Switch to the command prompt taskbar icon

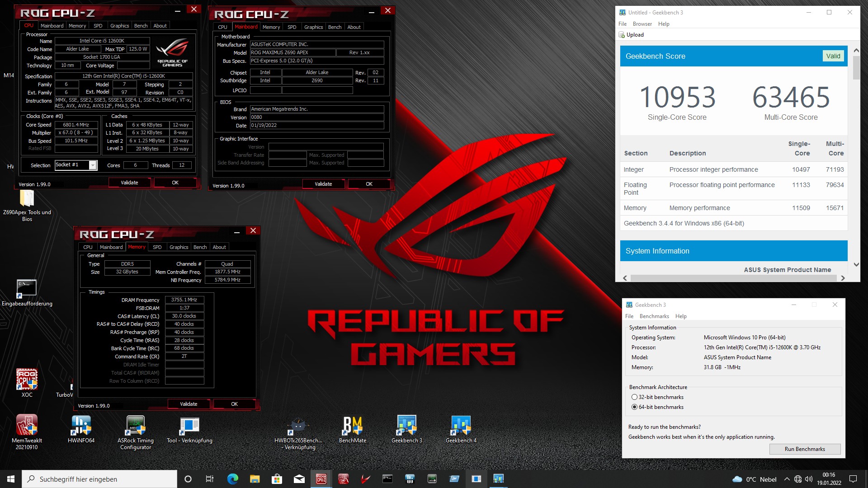point(387,479)
